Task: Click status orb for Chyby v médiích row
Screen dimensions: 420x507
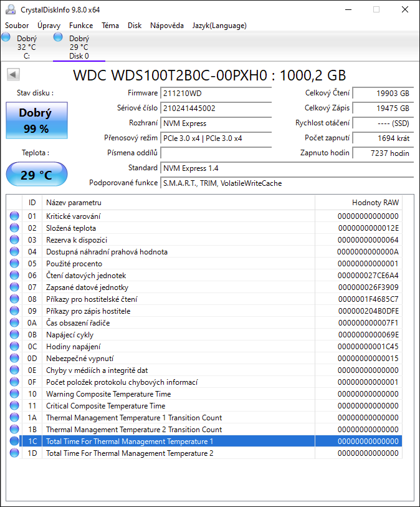Action: (x=14, y=370)
